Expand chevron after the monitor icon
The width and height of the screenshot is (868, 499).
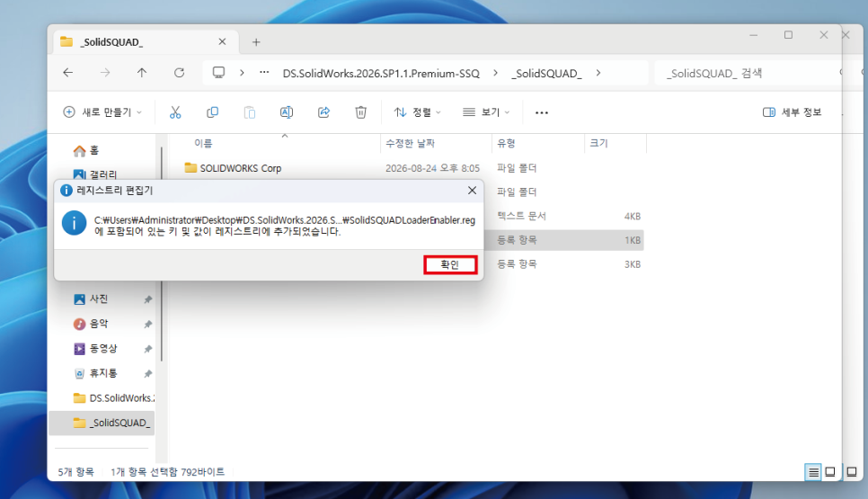242,73
